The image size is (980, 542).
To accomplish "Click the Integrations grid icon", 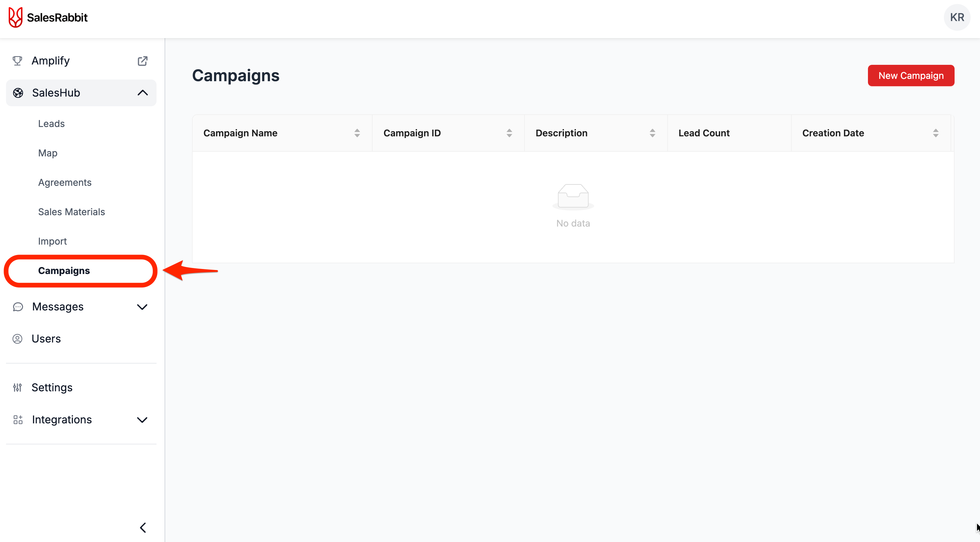I will 18,420.
